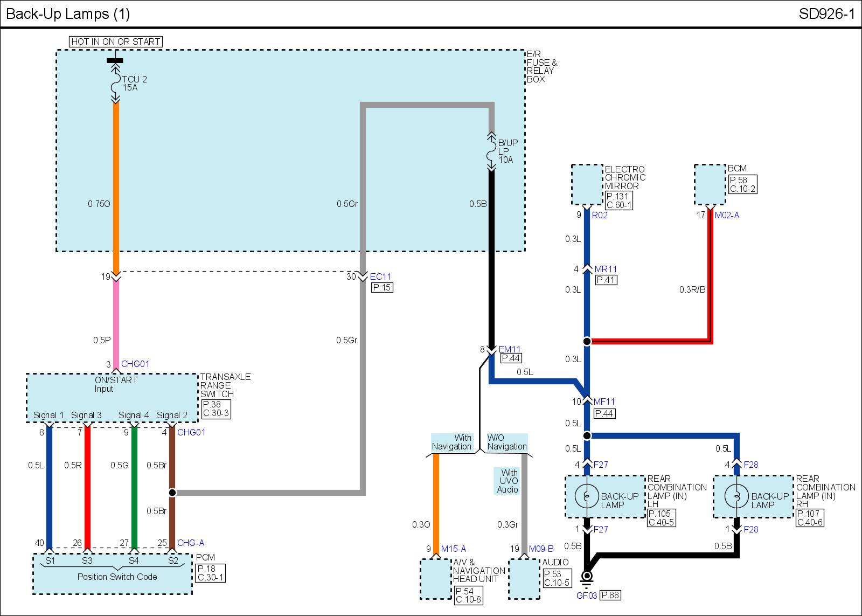862x616 pixels.
Task: Open the CHG01 link at pin 4
Action: 191,432
